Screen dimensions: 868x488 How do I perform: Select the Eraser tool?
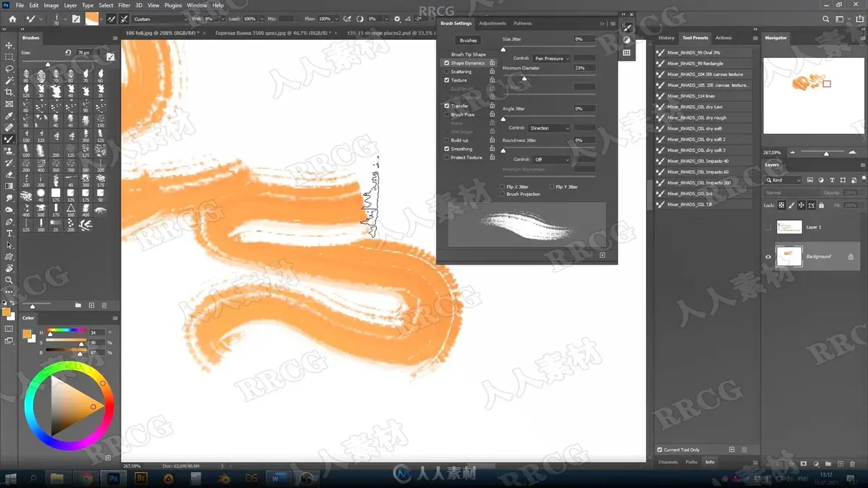9,175
